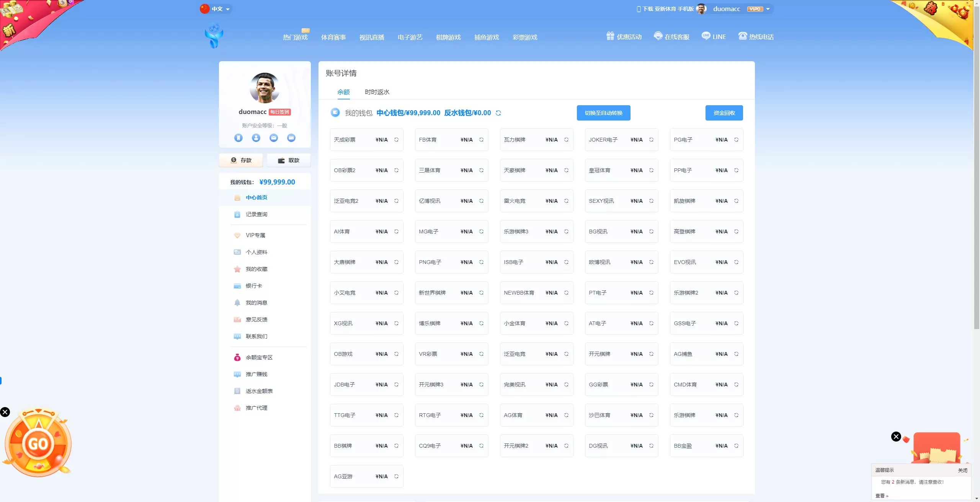Switch wallet to automatic transfer mode
The image size is (980, 502).
pos(603,113)
